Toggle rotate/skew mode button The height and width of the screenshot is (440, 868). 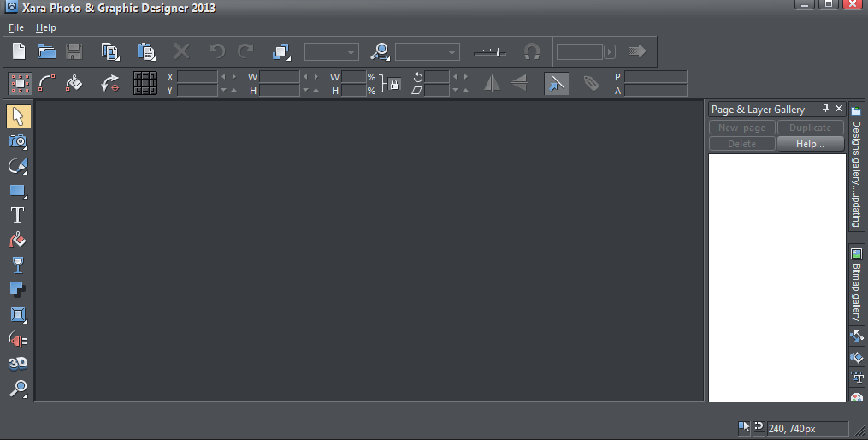(110, 83)
